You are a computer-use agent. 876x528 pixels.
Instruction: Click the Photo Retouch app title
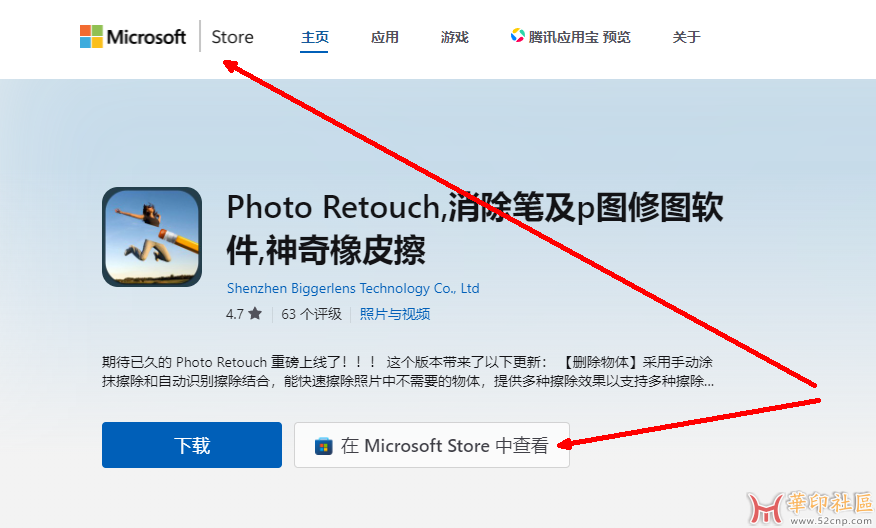pos(474,229)
